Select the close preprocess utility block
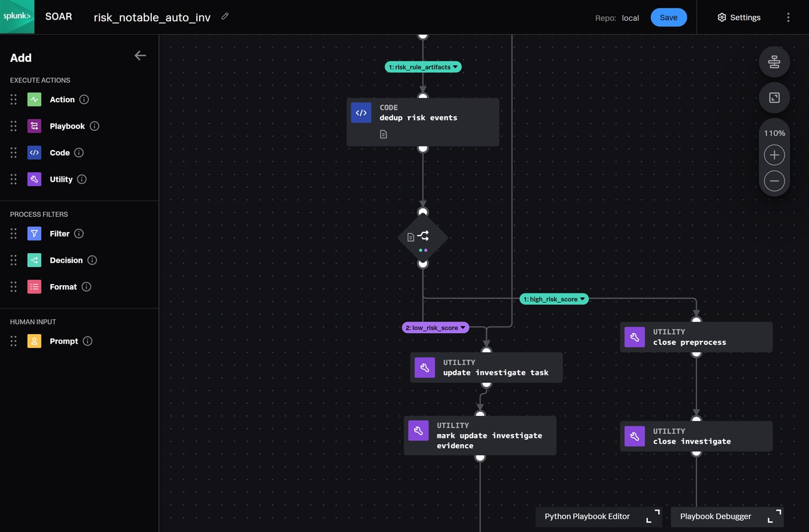809x532 pixels. [x=696, y=337]
